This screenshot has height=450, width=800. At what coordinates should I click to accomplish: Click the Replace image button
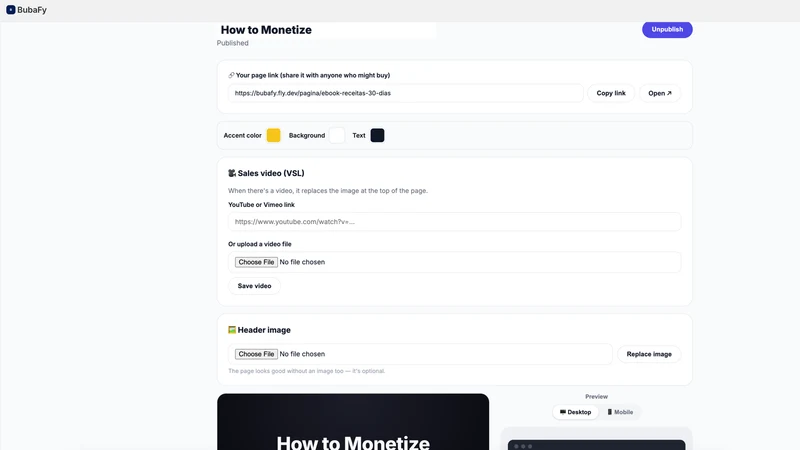(x=649, y=354)
